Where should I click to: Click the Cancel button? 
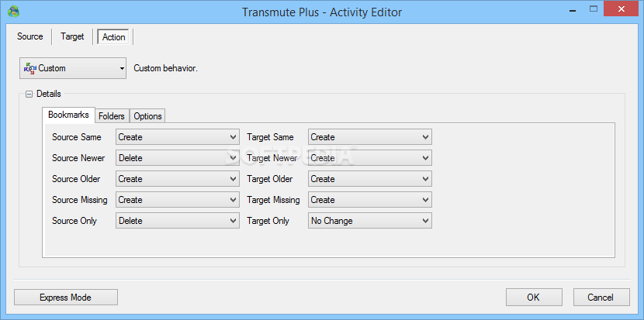coord(601,298)
